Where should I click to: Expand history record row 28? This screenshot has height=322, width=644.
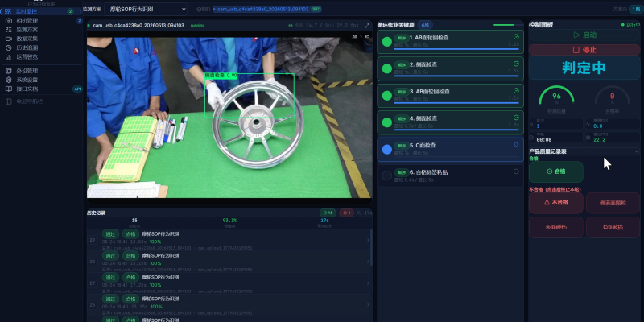(x=368, y=262)
